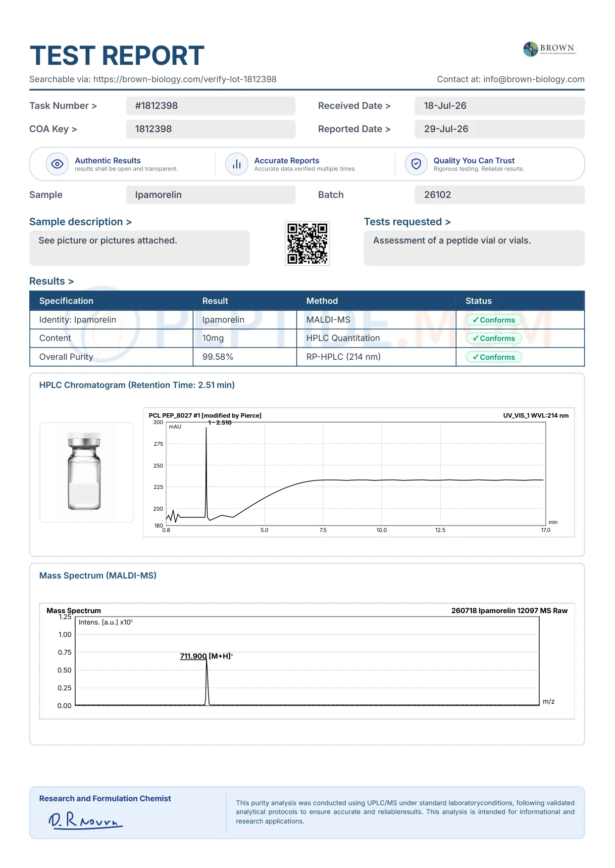Click the Research and Formulation Chemist title
Screen dimensions: 615x868
click(105, 799)
